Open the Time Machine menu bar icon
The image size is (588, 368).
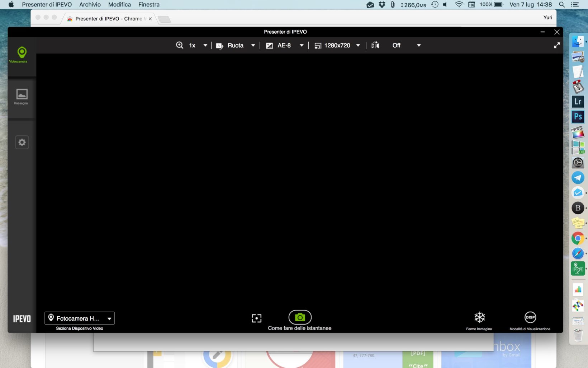[x=435, y=5]
